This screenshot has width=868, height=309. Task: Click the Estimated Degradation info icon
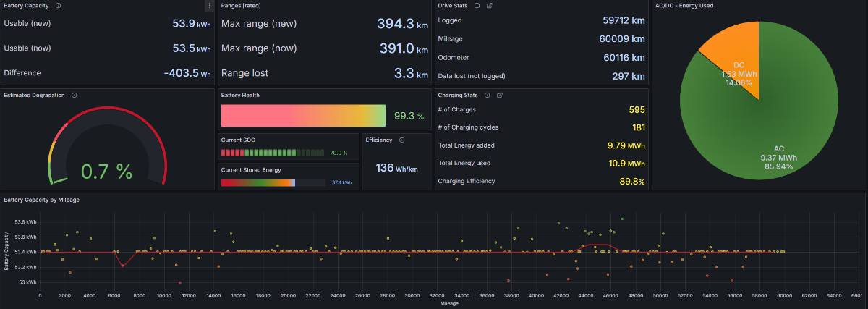(x=75, y=95)
